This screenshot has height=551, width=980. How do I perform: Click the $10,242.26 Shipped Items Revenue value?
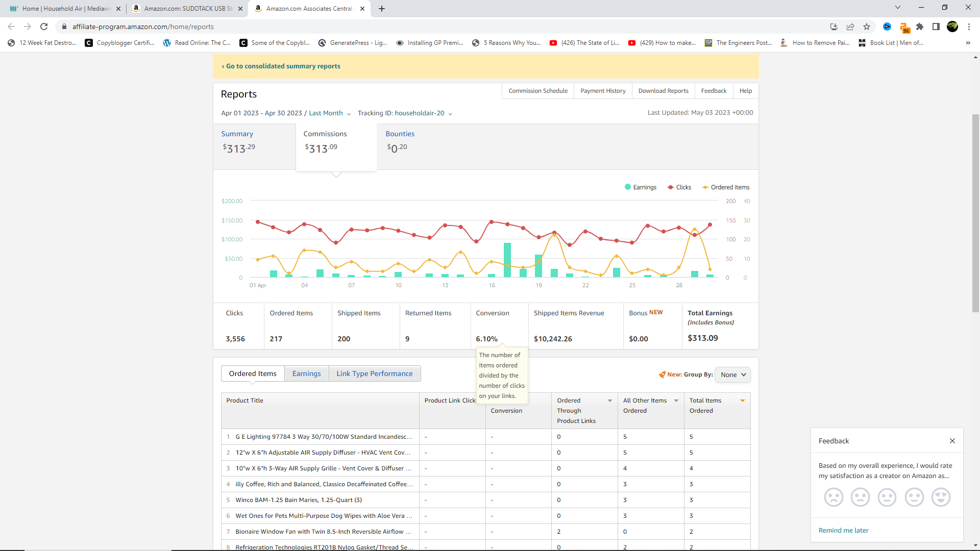[553, 339]
